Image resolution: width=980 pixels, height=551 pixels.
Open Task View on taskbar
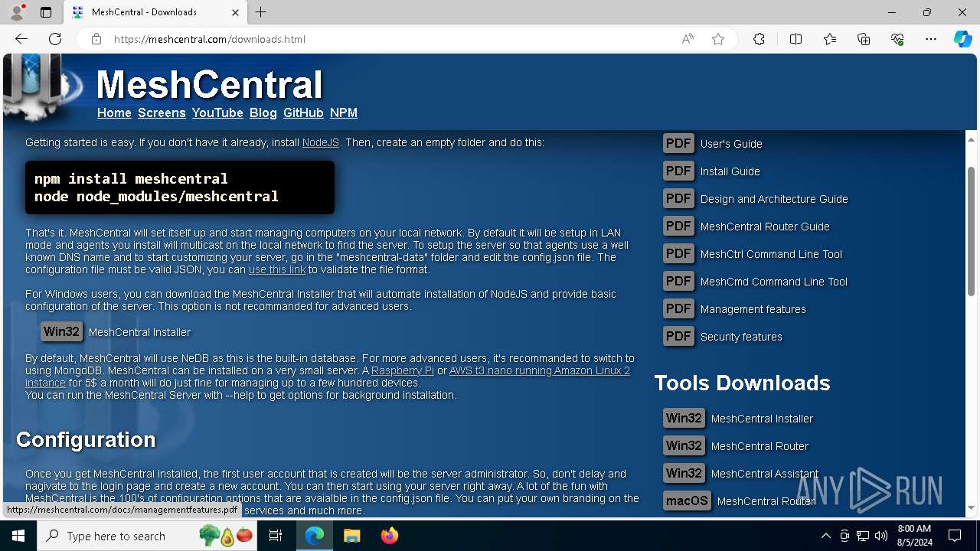(x=276, y=536)
